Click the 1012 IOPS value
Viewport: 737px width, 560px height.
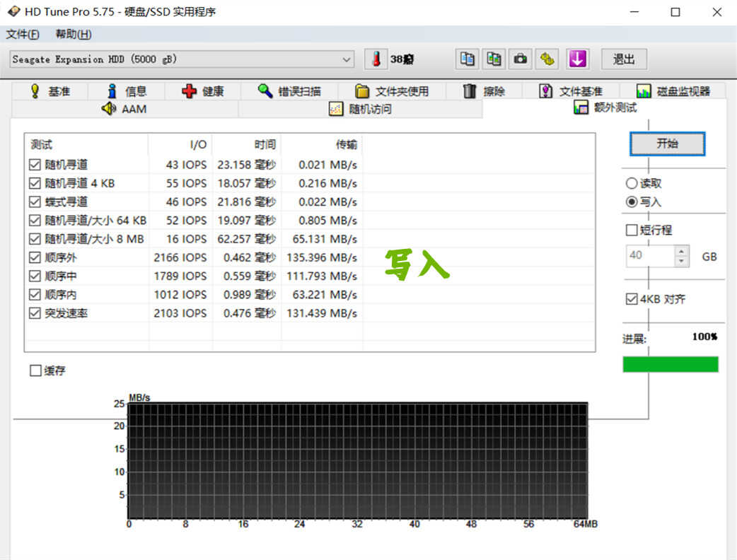tap(180, 295)
